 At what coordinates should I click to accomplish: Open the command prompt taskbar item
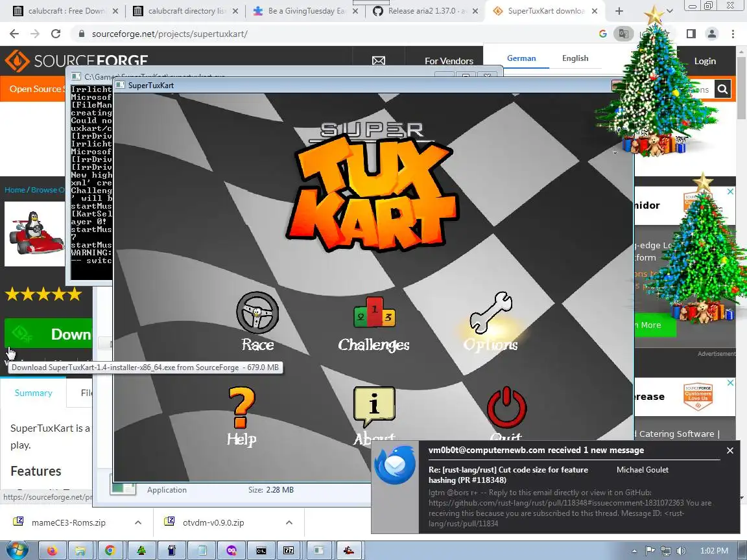(261, 550)
